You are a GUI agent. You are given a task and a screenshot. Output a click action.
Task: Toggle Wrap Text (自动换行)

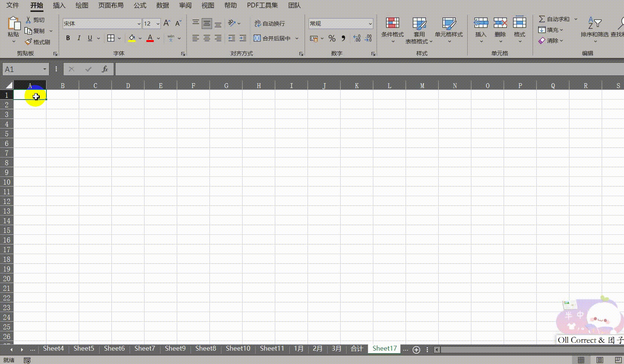pyautogui.click(x=270, y=23)
